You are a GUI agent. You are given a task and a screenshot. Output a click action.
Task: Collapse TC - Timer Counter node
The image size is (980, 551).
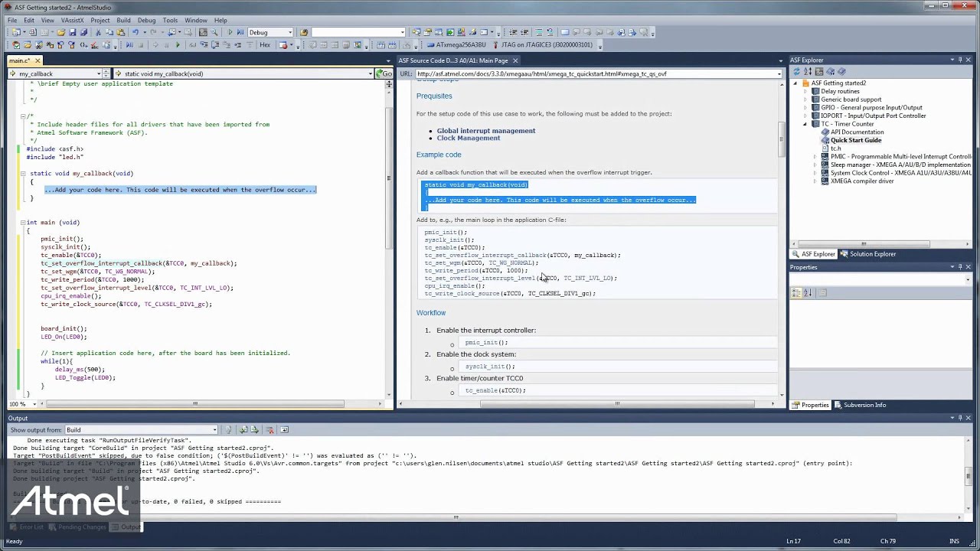click(x=805, y=124)
